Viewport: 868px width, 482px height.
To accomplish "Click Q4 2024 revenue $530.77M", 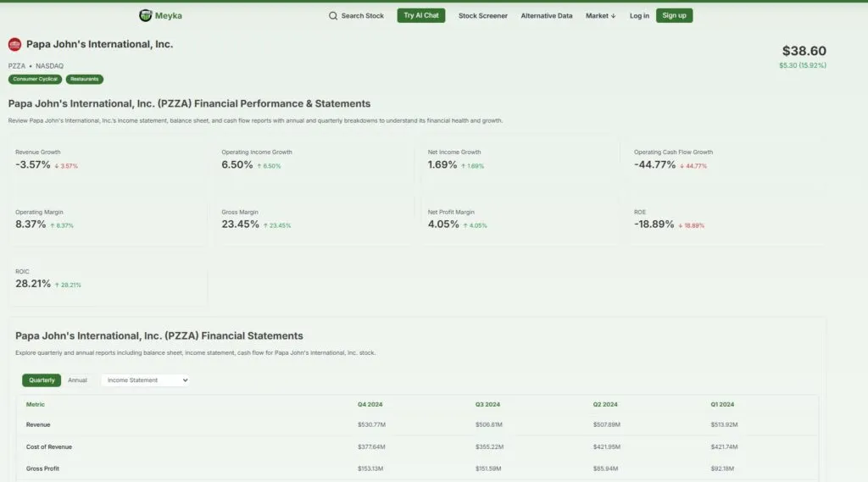I will [x=371, y=425].
